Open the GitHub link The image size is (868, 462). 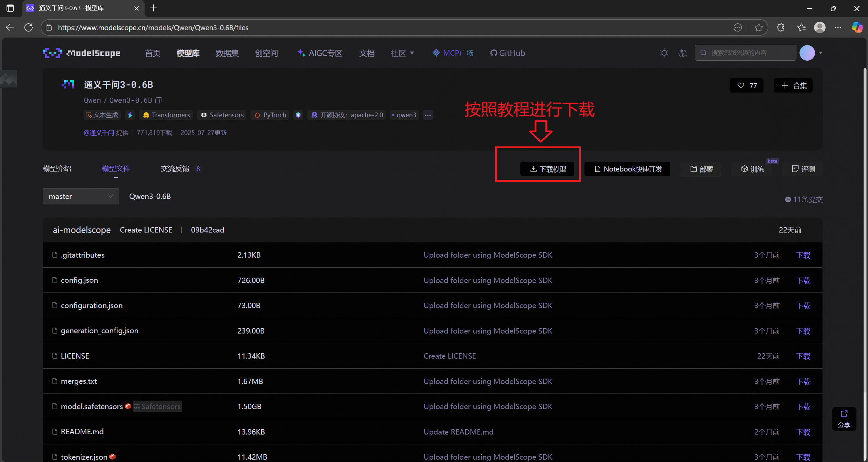(507, 53)
